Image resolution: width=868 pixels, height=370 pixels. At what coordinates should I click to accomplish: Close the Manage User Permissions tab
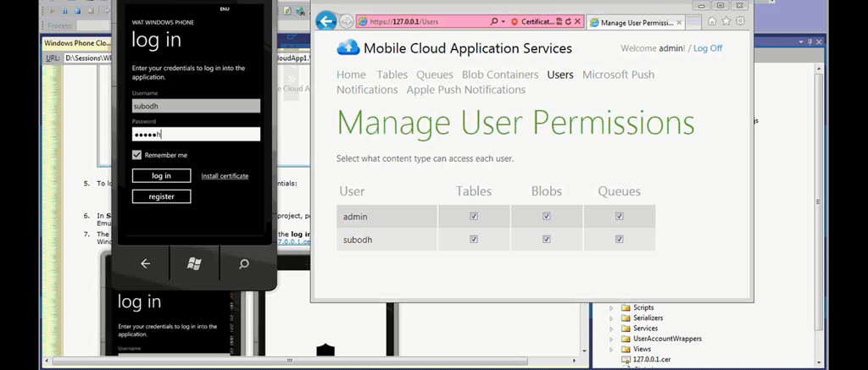click(680, 23)
